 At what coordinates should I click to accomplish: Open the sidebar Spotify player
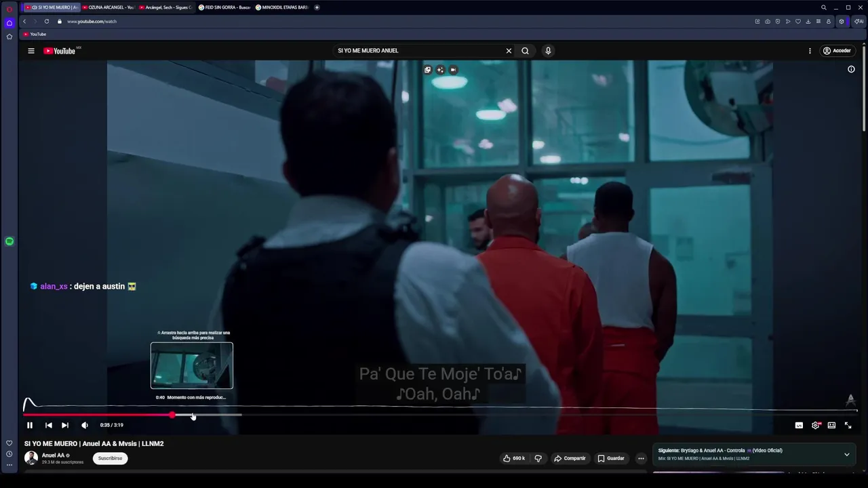(9, 241)
